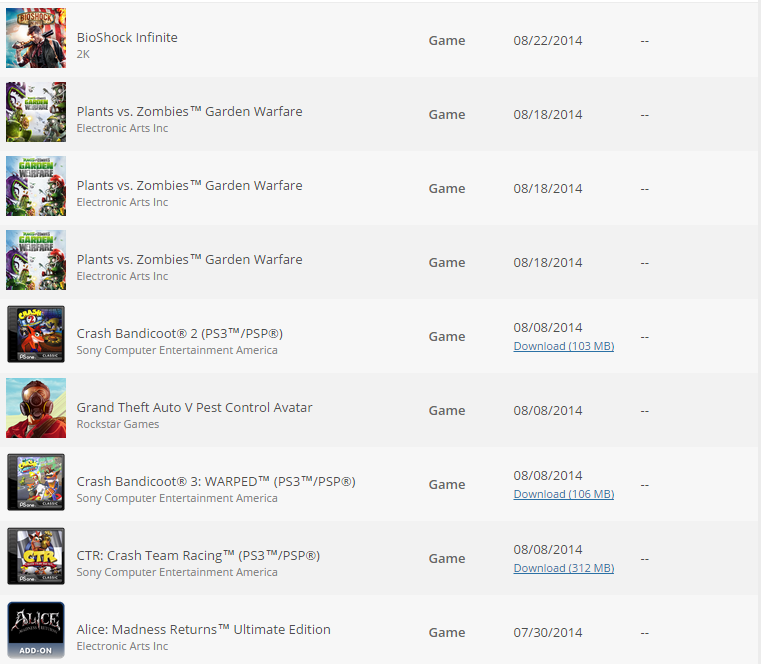Click the Rockstar Games publisher label

(118, 424)
